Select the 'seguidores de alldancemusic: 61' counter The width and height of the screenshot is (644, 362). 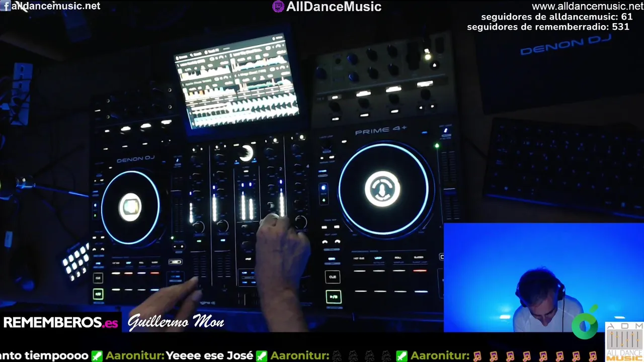(557, 17)
